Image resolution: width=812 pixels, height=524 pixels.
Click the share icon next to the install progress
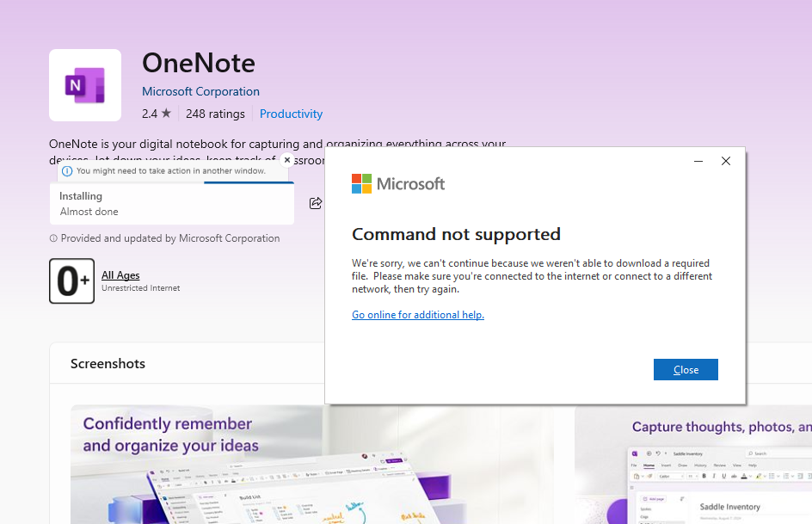pos(315,203)
